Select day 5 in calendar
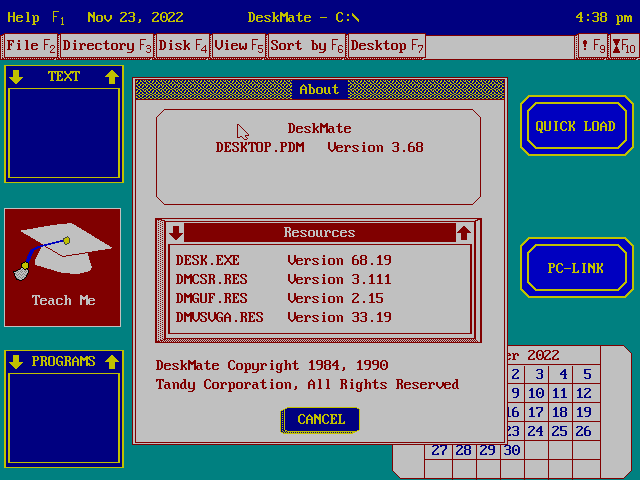The width and height of the screenshot is (640, 480). (585, 374)
